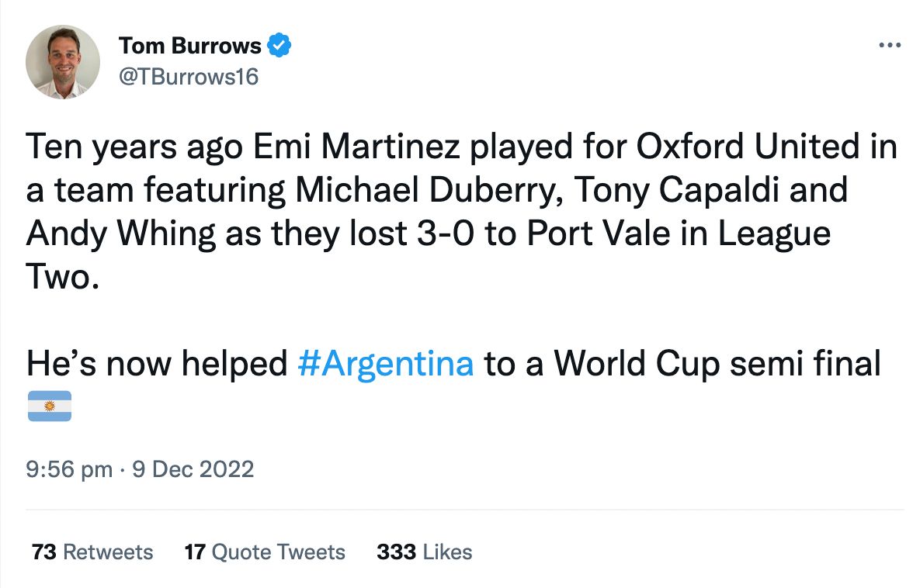Click the Quote Tweets count 17

195,552
